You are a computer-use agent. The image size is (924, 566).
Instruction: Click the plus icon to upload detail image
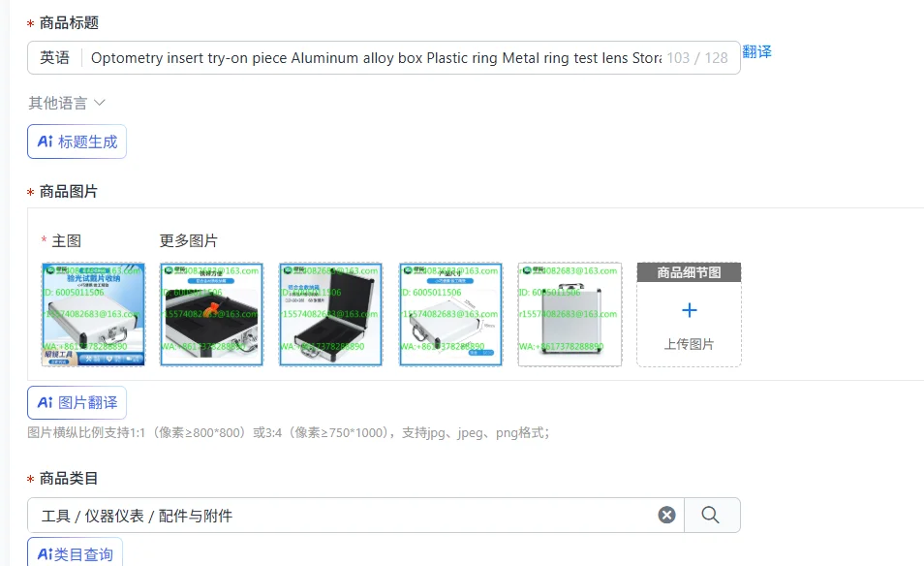[x=689, y=310]
